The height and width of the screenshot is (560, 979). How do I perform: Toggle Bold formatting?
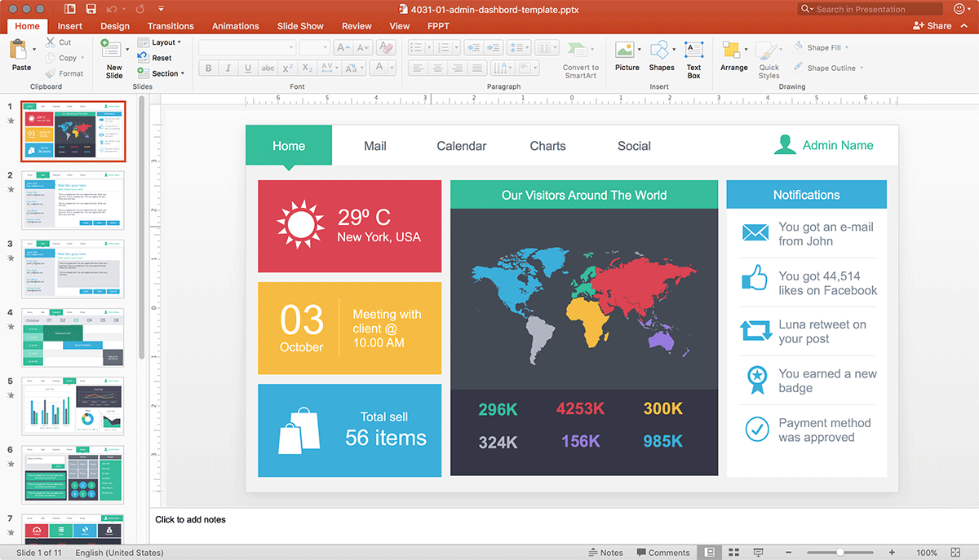point(209,68)
